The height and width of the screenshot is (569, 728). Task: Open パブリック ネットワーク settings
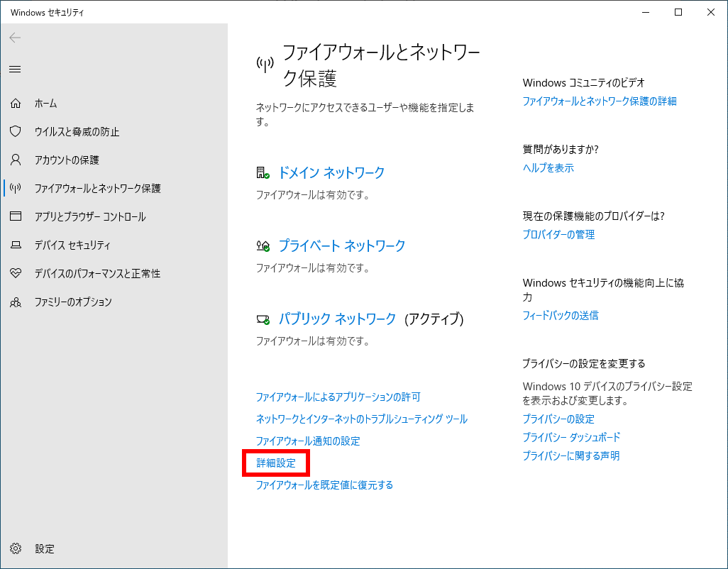pos(337,319)
